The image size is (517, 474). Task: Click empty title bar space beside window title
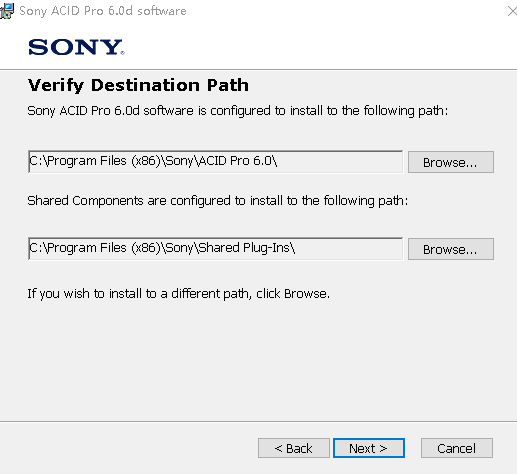pos(343,11)
